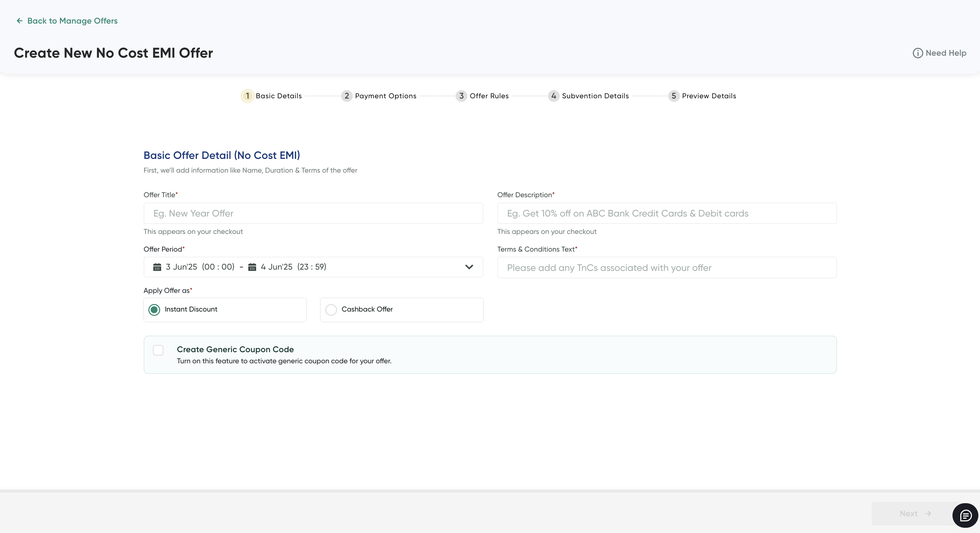
Task: Select Cashback Offer radio option
Action: (x=331, y=310)
